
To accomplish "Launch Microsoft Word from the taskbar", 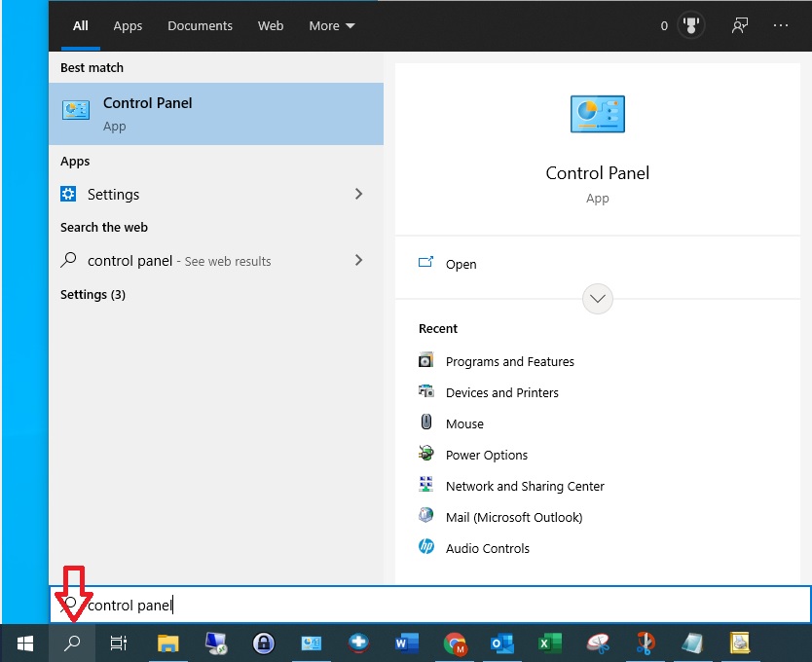I will (x=407, y=644).
